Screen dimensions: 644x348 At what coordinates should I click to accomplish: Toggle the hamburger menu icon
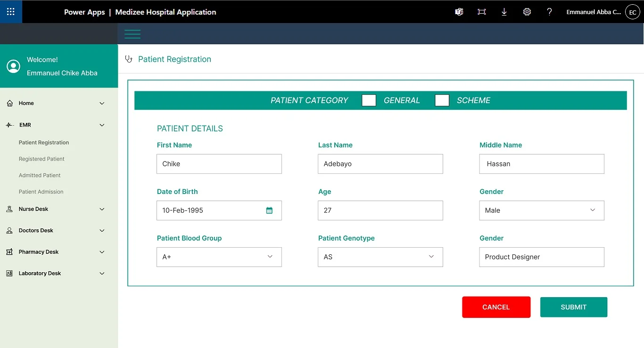132,34
